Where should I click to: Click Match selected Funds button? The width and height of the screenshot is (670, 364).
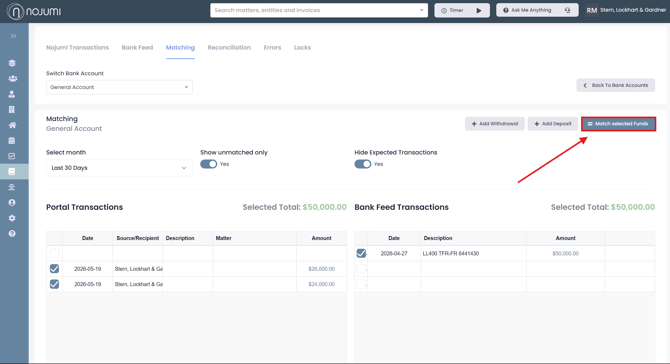click(618, 124)
